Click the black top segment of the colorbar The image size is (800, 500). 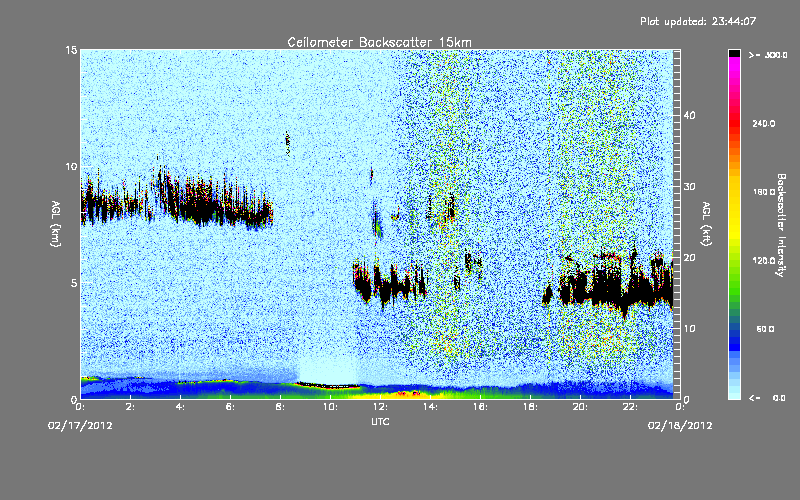point(734,53)
